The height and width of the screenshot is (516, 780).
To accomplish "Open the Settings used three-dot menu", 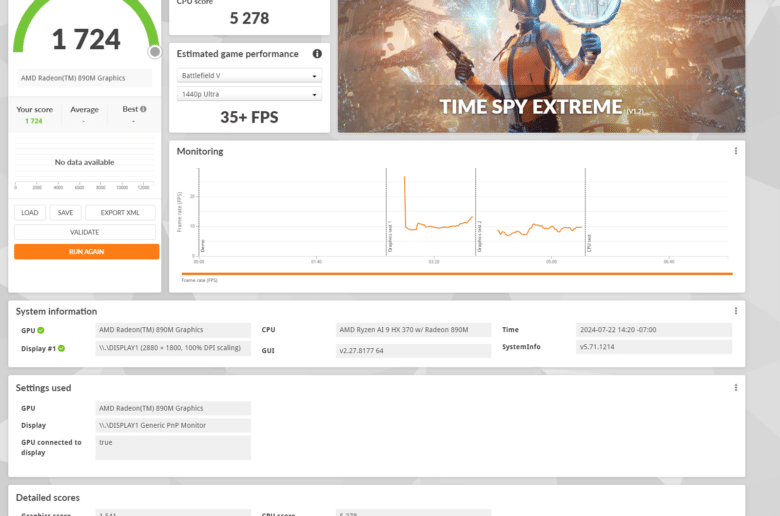I will (x=736, y=388).
